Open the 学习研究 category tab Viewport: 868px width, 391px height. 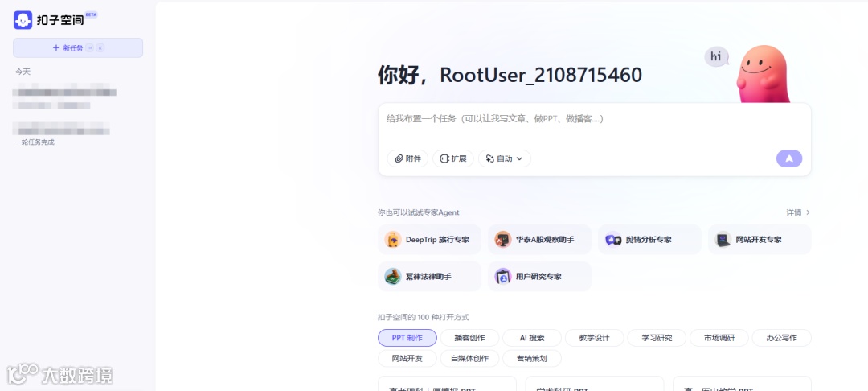(x=657, y=338)
